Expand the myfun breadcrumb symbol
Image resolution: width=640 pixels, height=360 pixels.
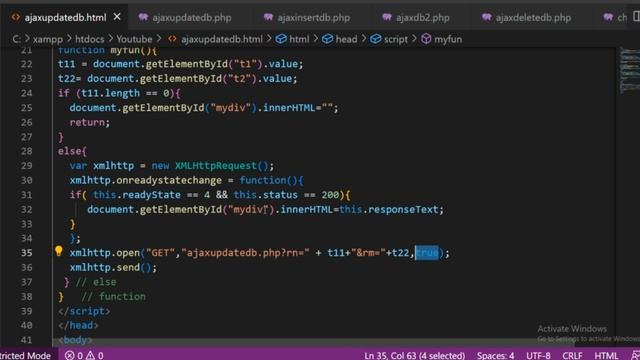pos(448,39)
